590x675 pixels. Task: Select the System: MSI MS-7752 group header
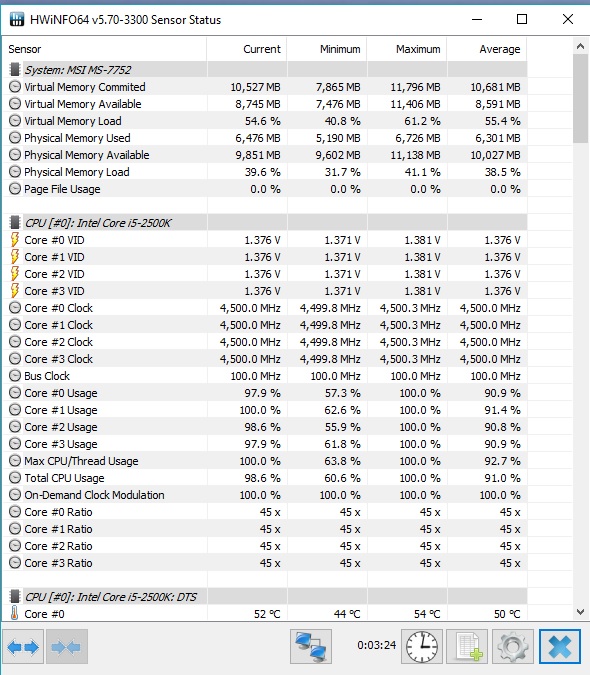pos(265,70)
